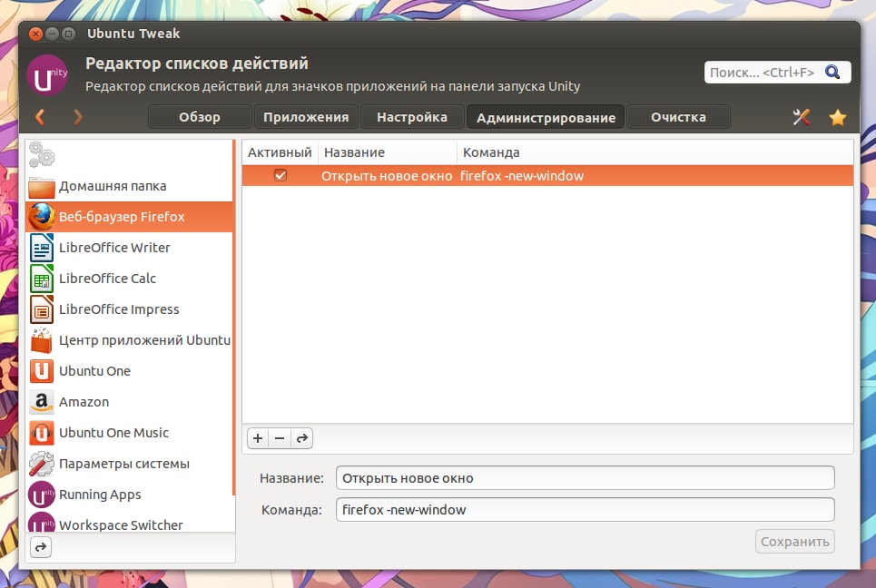The height and width of the screenshot is (588, 876).
Task: Switch to the Обзор tab
Action: 200,117
